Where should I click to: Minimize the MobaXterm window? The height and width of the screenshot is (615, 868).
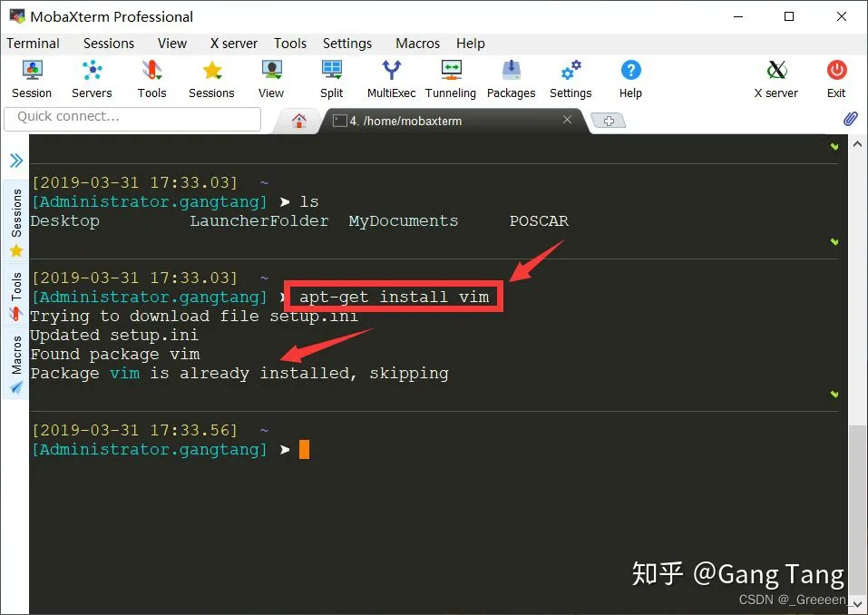point(738,16)
